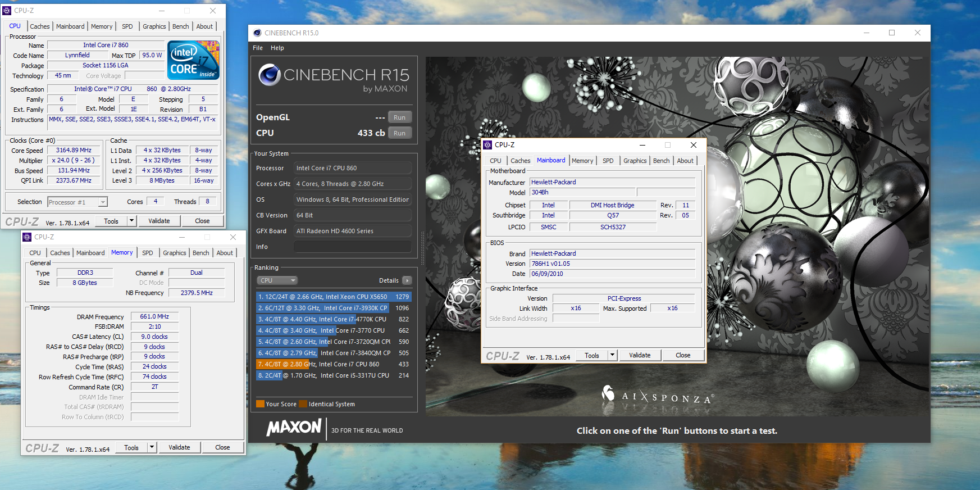Click the CPU-Z app icon in the Memory window title bar

coord(27,237)
